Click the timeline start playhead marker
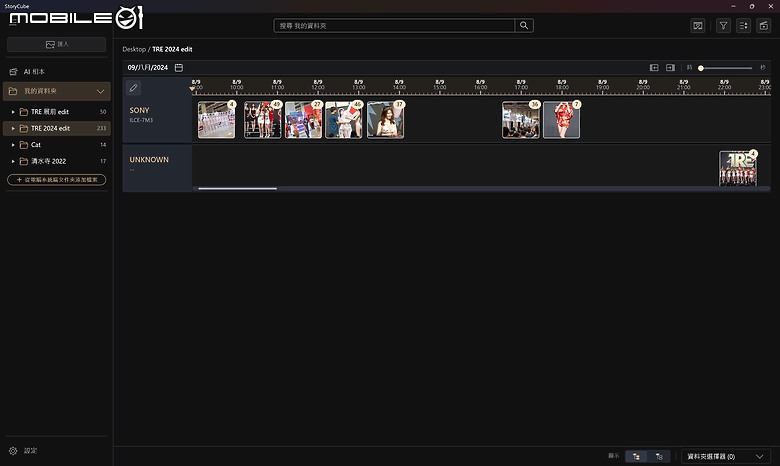 pyautogui.click(x=193, y=89)
